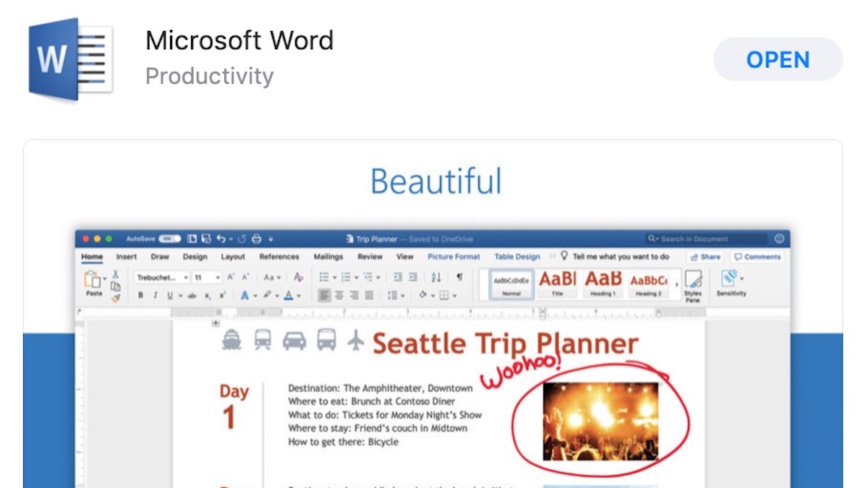Select the Paste tool
Viewport: 868px width, 488px height.
point(93,280)
